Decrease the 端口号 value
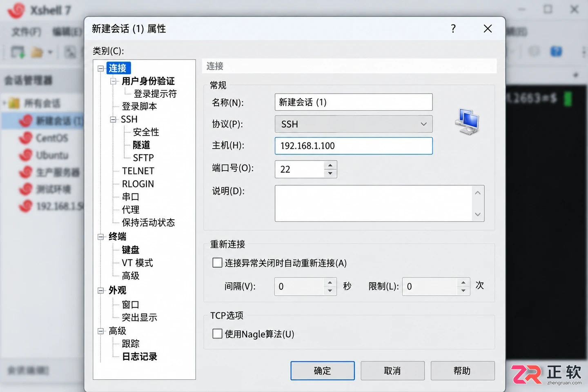 pyautogui.click(x=330, y=174)
